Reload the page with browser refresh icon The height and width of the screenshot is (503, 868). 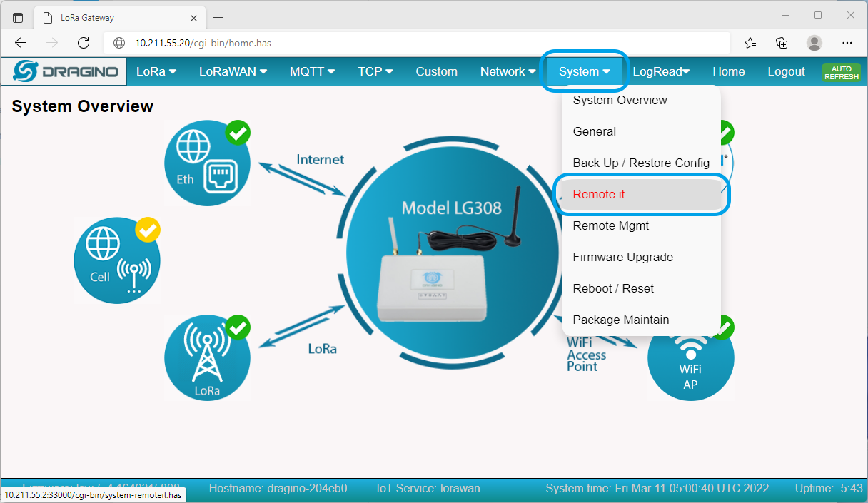(x=84, y=43)
